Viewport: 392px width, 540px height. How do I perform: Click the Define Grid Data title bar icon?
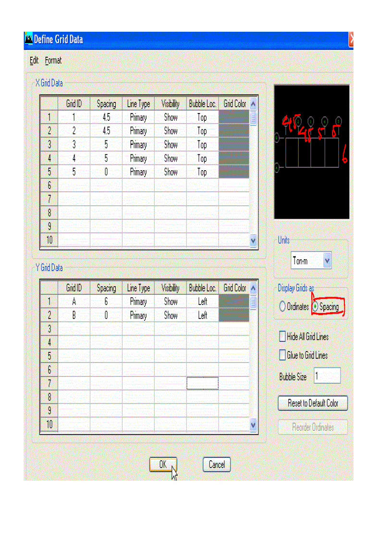point(29,39)
